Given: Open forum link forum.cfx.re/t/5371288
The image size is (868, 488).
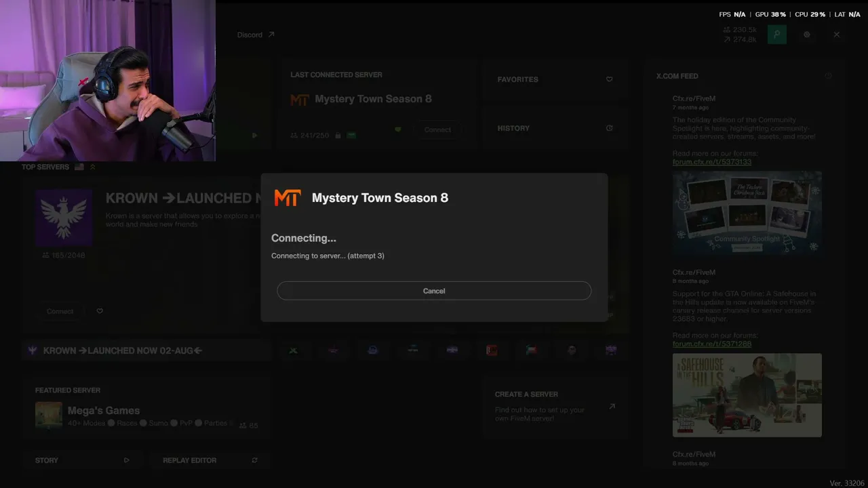Looking at the screenshot, I should (x=712, y=344).
